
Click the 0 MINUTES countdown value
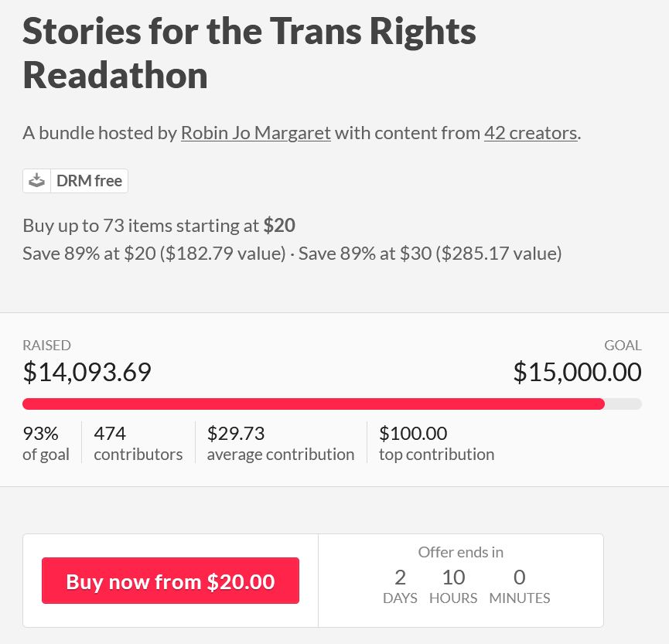point(519,584)
